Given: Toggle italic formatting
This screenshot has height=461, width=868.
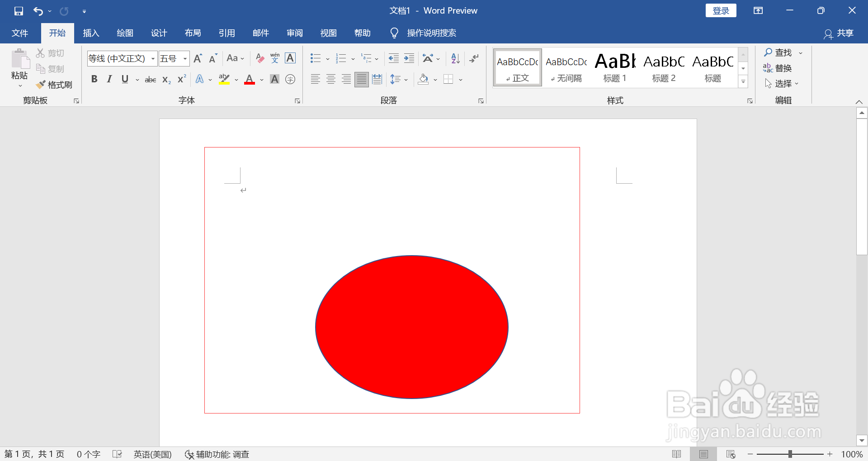Looking at the screenshot, I should 109,80.
